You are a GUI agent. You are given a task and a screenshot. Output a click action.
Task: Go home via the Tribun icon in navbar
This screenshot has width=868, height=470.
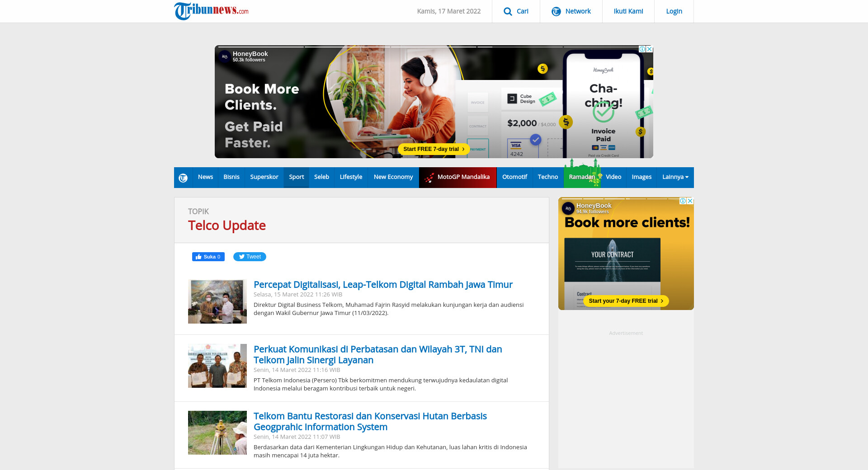coord(183,178)
